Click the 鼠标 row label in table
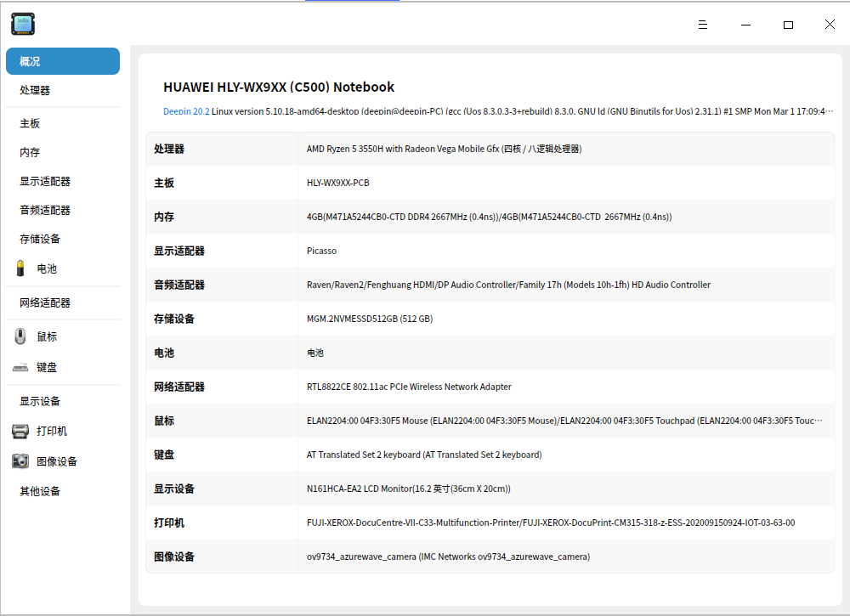The width and height of the screenshot is (850, 616). pyautogui.click(x=164, y=421)
